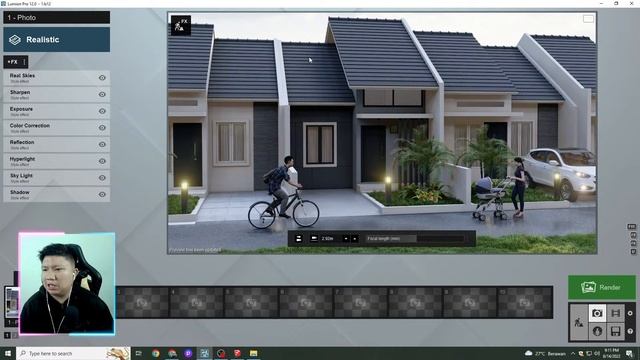Select empty photo slot 7
The height and width of the screenshot is (360, 640).
point(360,302)
